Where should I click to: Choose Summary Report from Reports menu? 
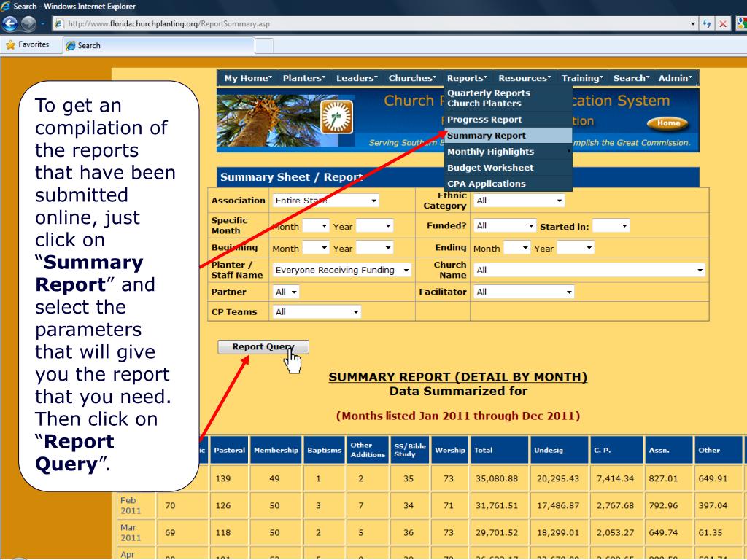tap(508, 136)
